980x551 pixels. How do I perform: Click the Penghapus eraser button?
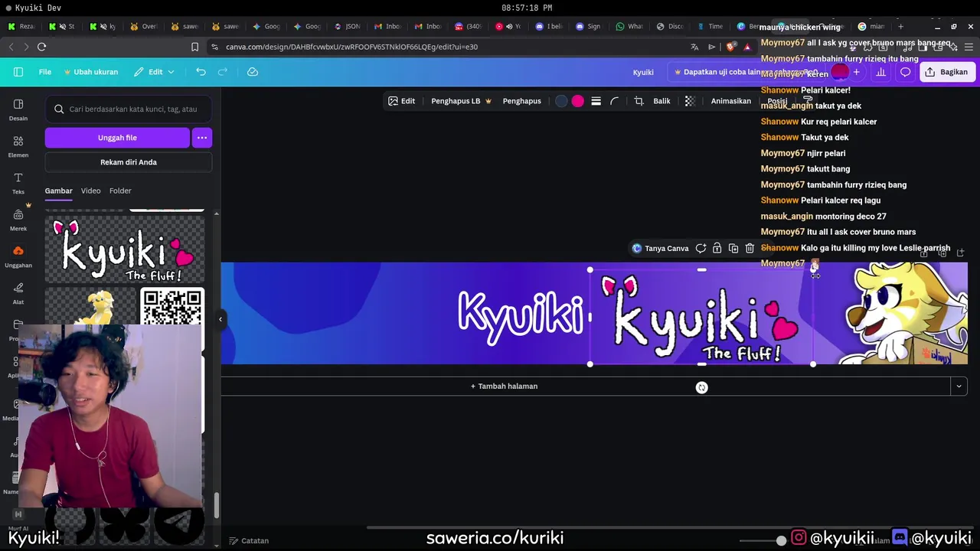(521, 101)
